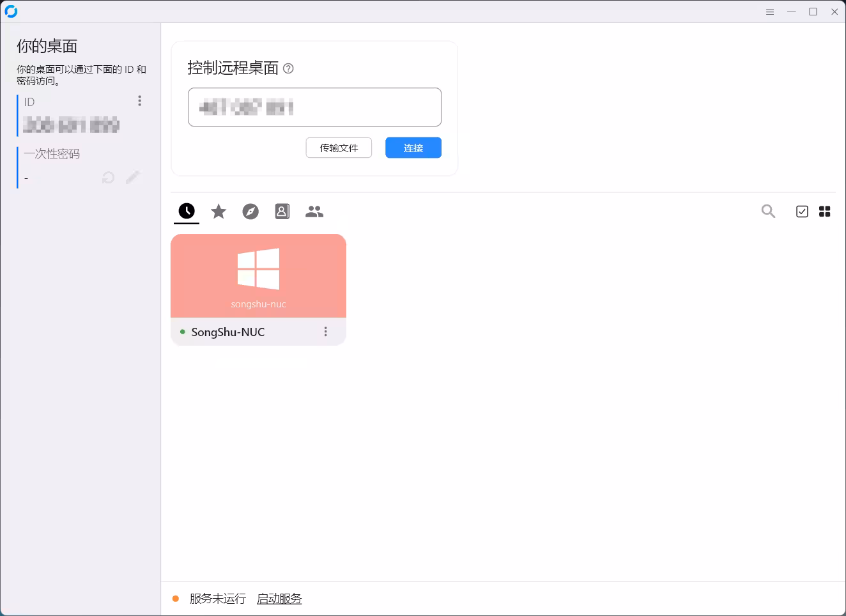Click the 连接 button
The height and width of the screenshot is (616, 846).
click(413, 148)
